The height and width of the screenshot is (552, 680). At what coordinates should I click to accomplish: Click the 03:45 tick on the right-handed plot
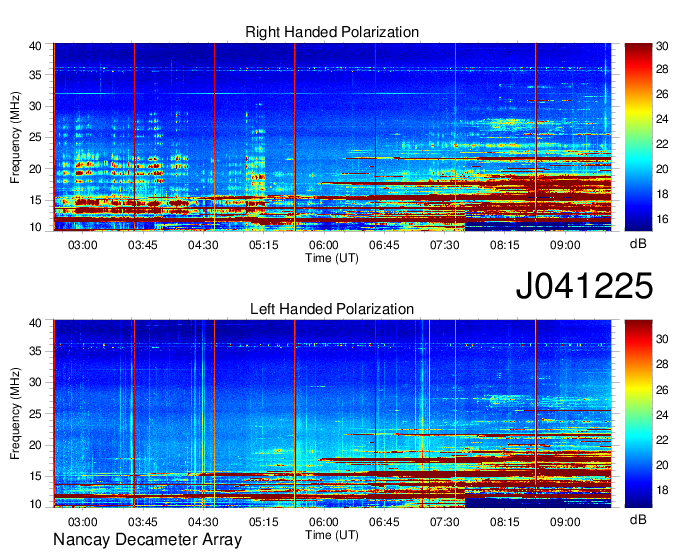tap(143, 245)
